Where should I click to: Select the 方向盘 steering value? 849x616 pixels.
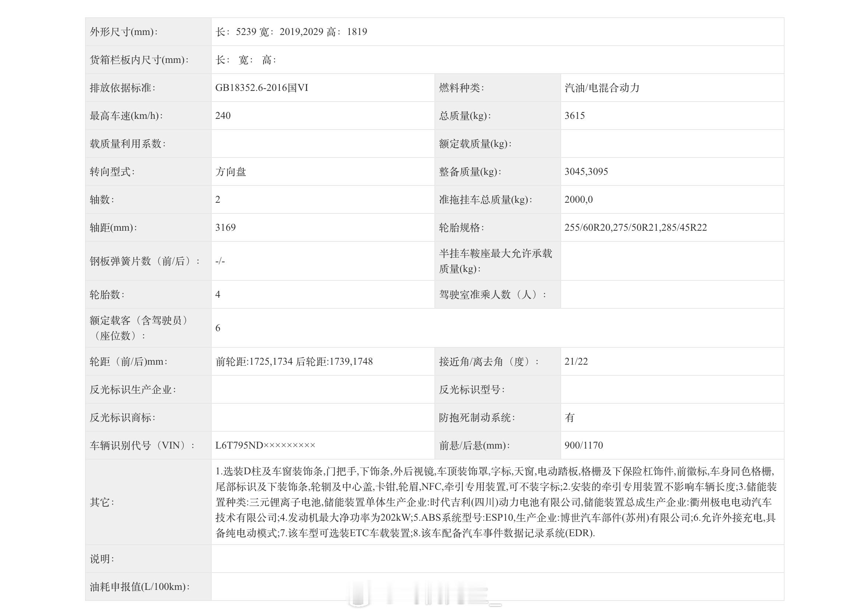[230, 172]
